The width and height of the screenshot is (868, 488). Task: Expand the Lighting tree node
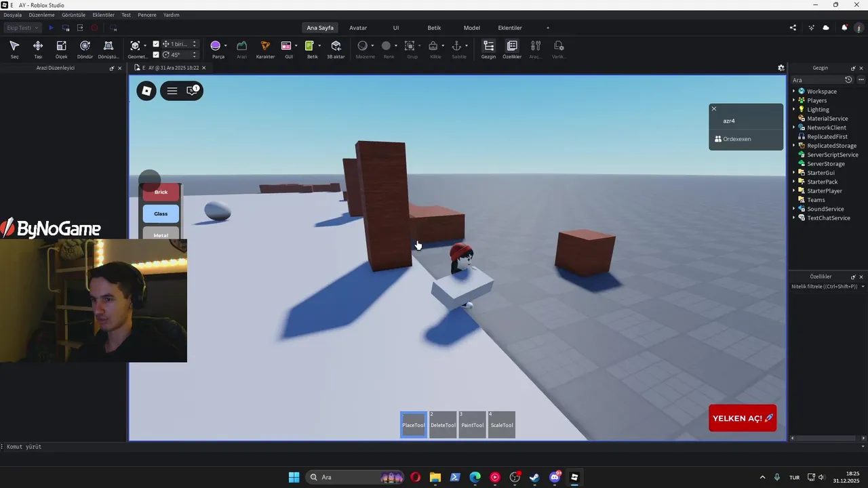[x=794, y=109]
